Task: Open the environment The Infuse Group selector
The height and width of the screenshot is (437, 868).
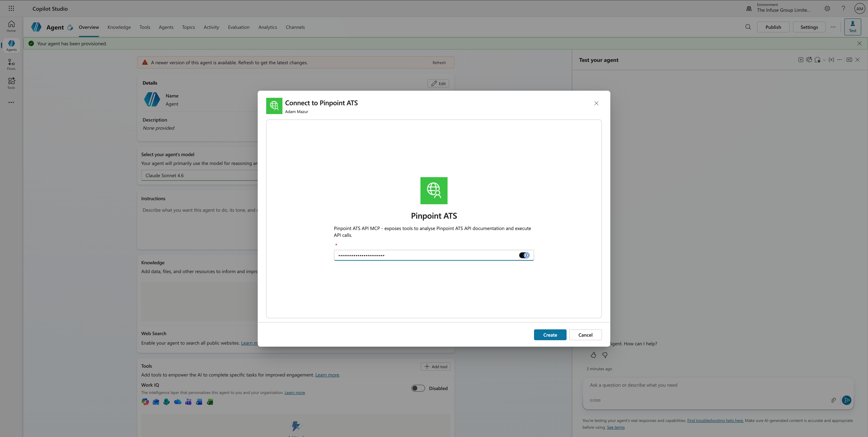Action: coord(783,8)
